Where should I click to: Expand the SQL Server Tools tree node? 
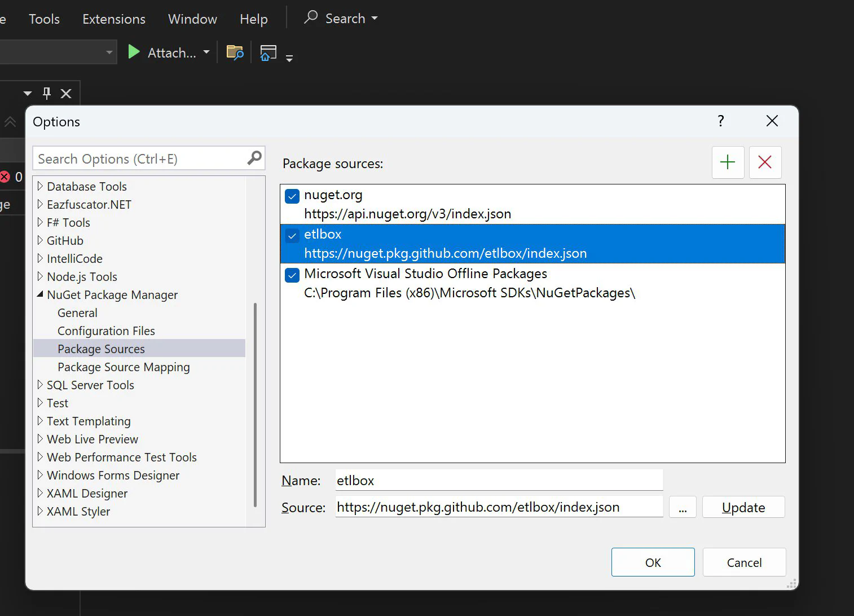(x=40, y=385)
